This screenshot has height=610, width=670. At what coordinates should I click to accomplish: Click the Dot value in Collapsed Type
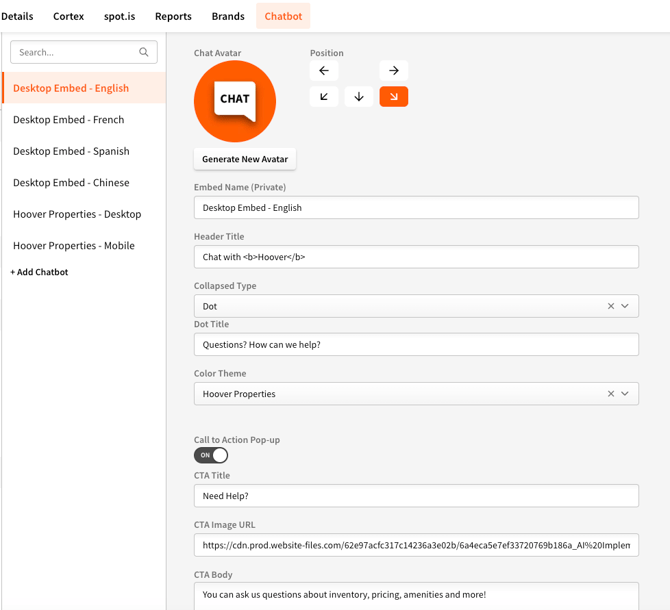(x=209, y=306)
